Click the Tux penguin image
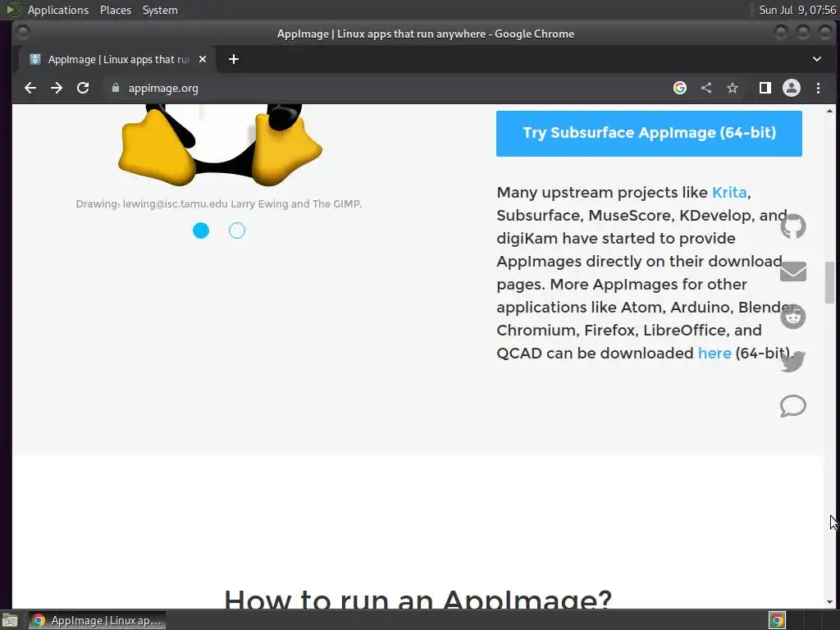 pos(220,144)
